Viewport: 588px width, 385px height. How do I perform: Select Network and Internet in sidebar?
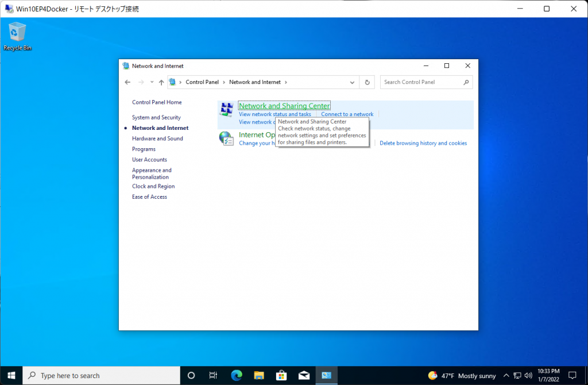(x=160, y=128)
